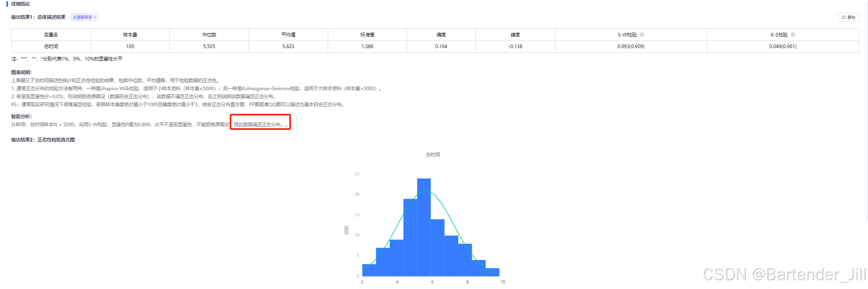
Task: Click the 智能分析 heading
Action: [21, 117]
